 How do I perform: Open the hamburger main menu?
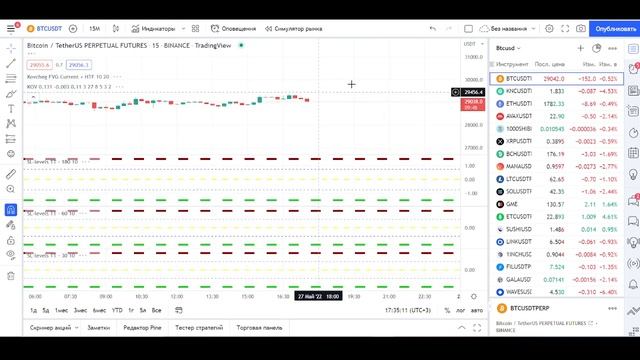click(11, 29)
